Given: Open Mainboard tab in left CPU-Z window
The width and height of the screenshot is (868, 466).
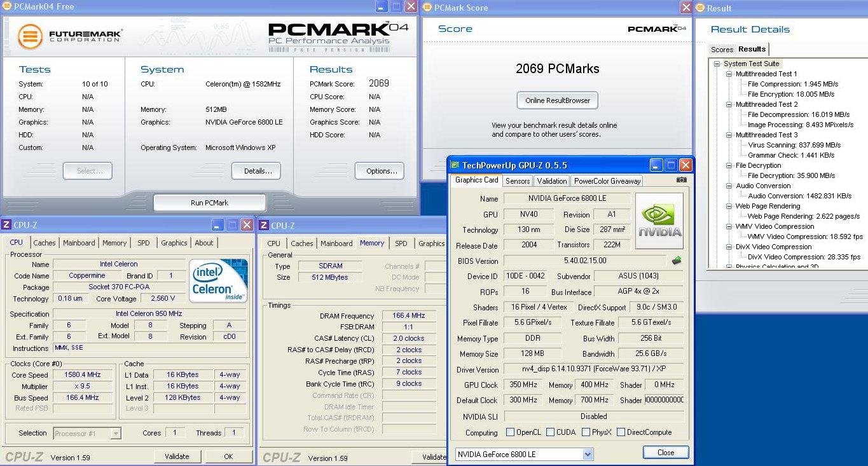Looking at the screenshot, I should [x=79, y=243].
